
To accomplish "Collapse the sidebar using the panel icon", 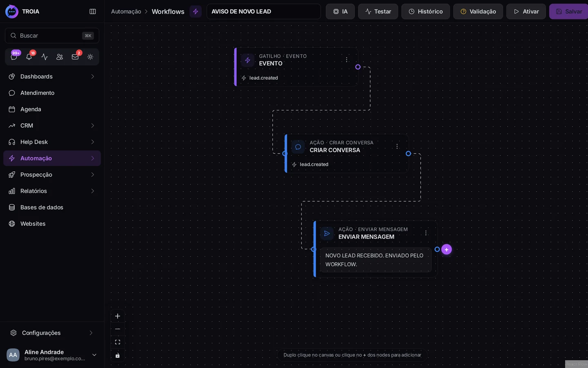I will point(93,11).
